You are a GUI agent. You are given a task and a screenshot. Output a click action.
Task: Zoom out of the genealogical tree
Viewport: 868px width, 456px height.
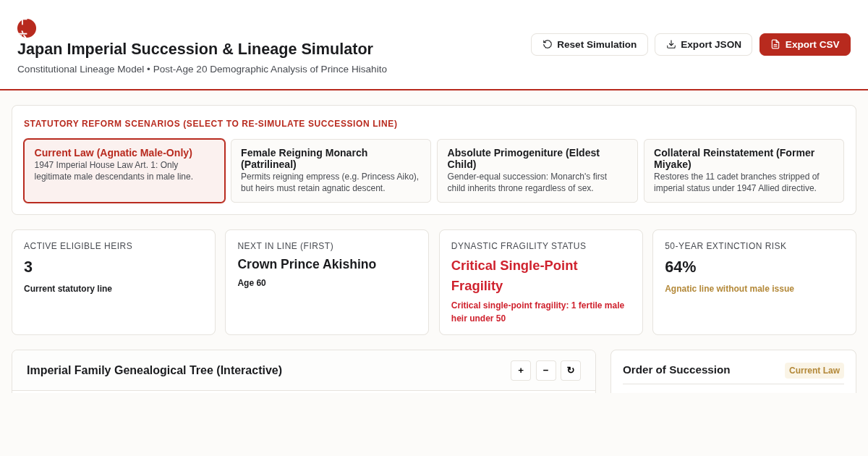click(546, 371)
